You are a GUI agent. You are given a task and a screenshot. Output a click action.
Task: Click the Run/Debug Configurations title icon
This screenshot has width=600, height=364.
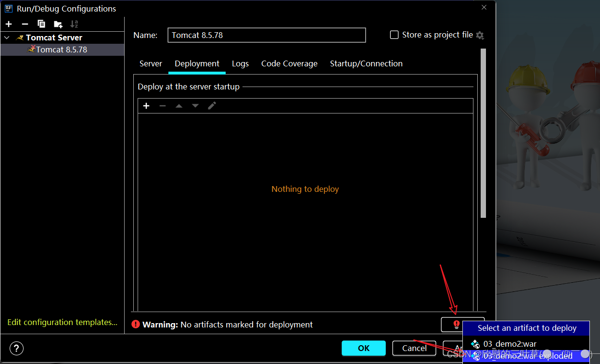tap(9, 8)
